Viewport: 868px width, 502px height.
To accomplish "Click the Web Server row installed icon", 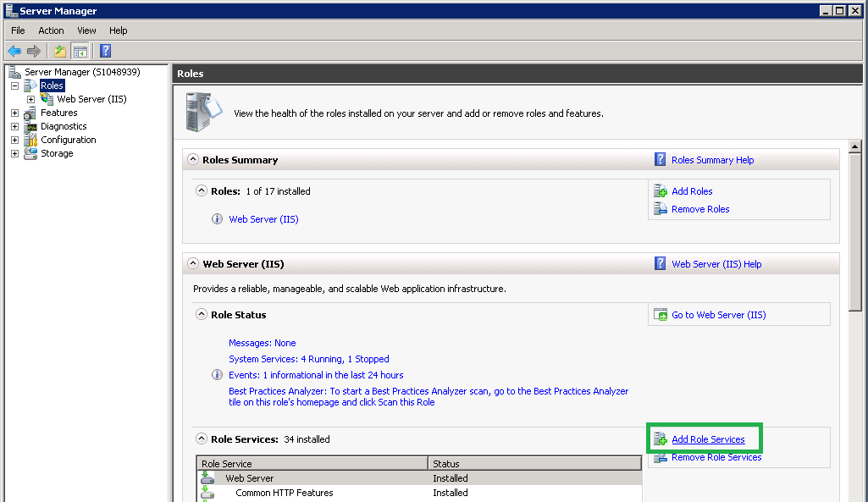I will click(x=207, y=477).
